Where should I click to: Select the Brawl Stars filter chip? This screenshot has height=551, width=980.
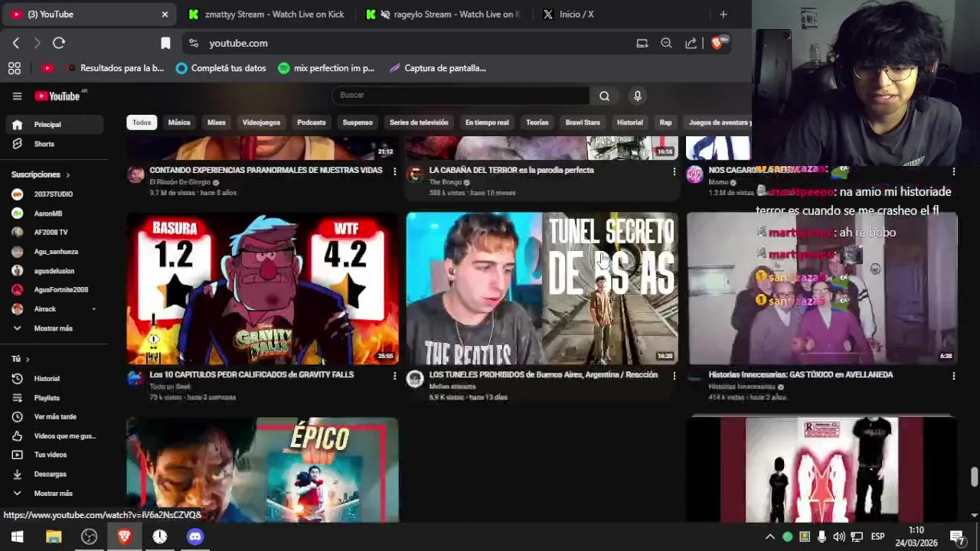[x=583, y=122]
